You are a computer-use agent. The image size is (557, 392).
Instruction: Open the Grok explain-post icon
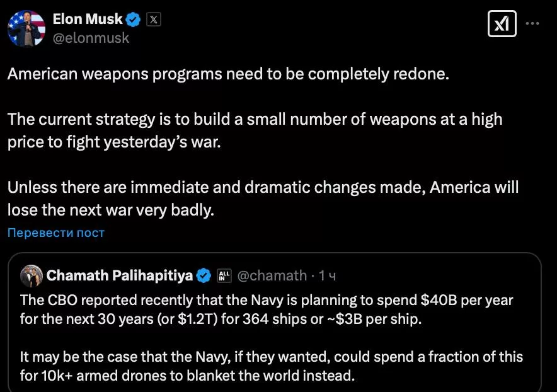coord(502,24)
